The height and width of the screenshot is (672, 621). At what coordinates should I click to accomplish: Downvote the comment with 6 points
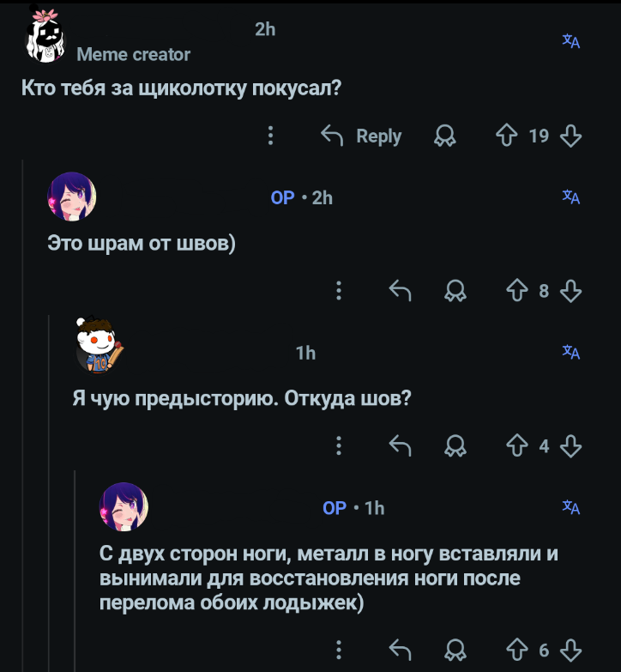point(570,650)
